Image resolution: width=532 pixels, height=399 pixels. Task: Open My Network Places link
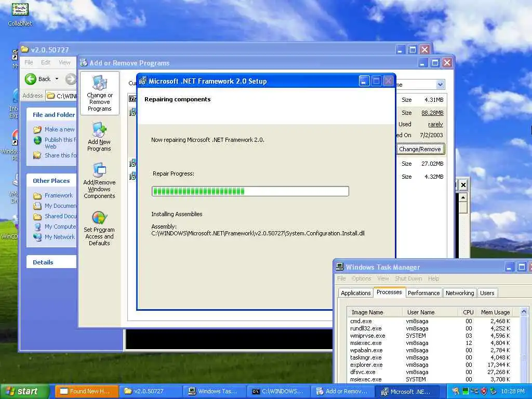[59, 237]
